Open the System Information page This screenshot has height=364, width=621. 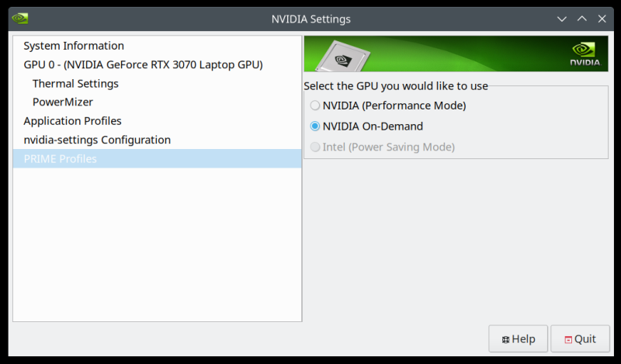pyautogui.click(x=74, y=46)
